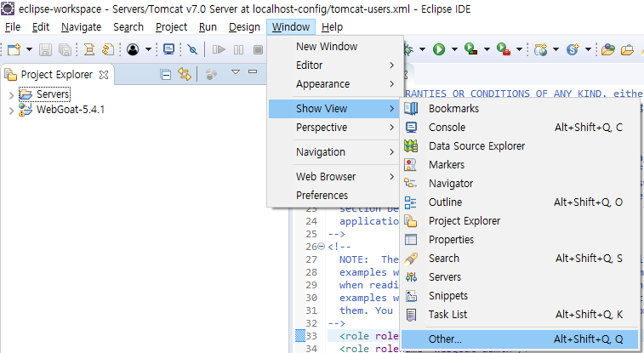Expand the WebGoat-5.4.1 project node
The width and height of the screenshot is (644, 353).
12,110
